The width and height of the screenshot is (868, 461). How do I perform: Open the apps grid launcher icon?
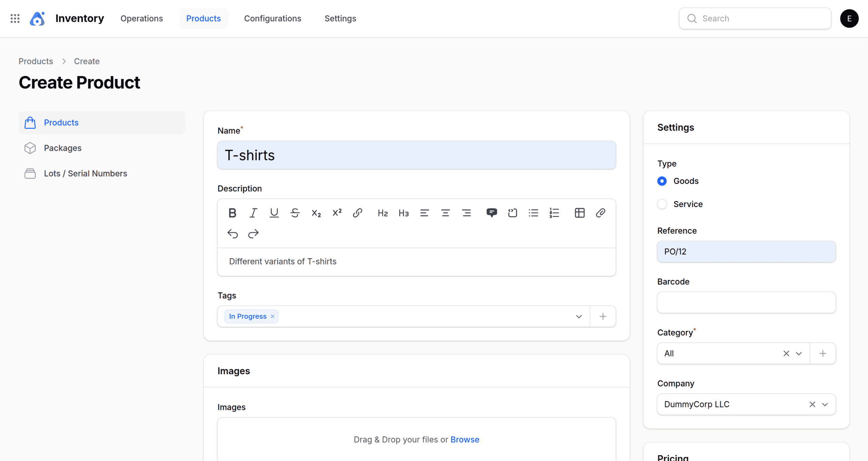pos(15,18)
